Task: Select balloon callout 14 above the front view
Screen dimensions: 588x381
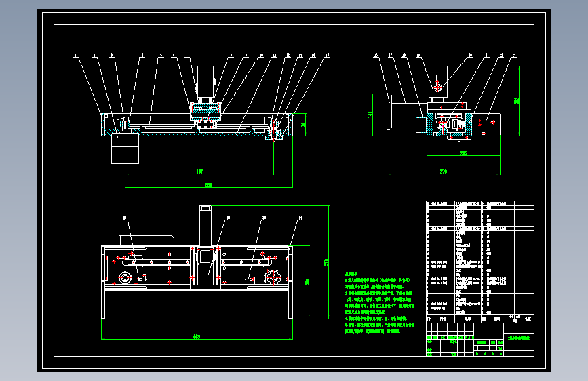Action: coord(313,56)
